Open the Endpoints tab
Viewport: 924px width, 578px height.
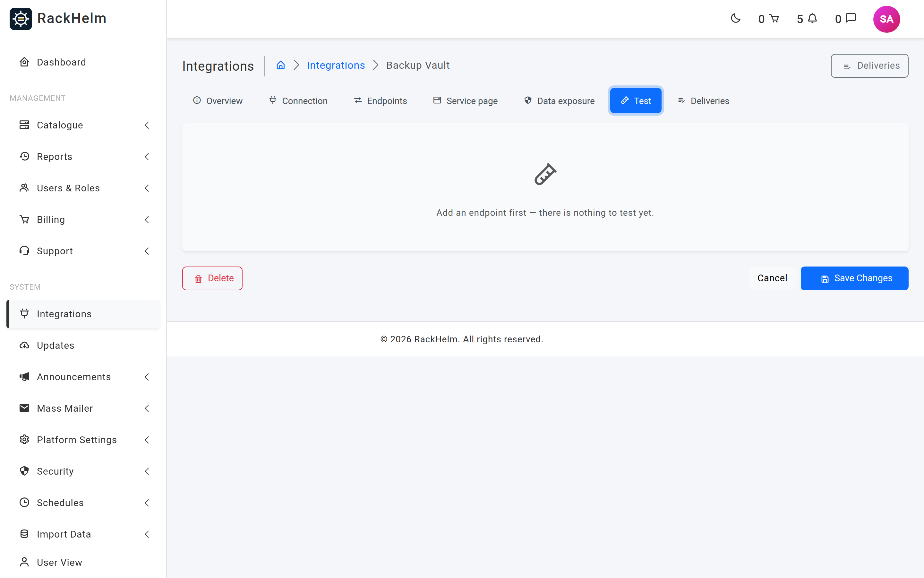click(x=380, y=101)
